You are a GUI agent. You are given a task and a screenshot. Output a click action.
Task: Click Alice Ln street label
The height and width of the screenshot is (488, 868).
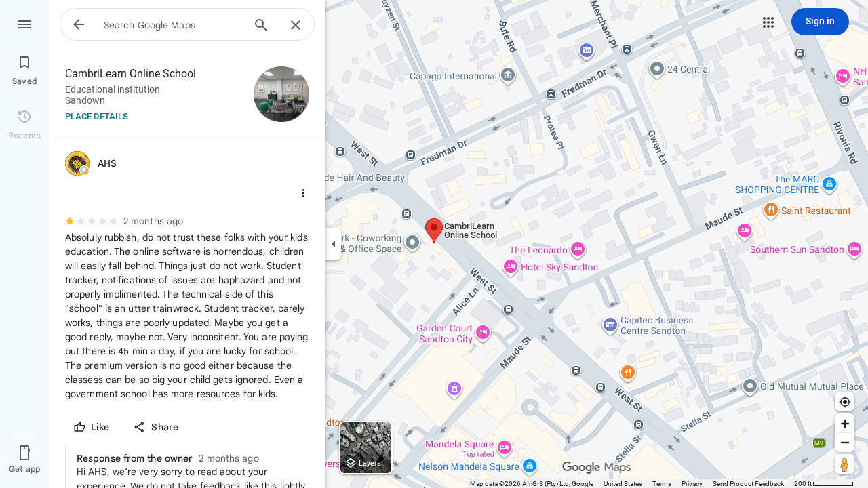(465, 300)
